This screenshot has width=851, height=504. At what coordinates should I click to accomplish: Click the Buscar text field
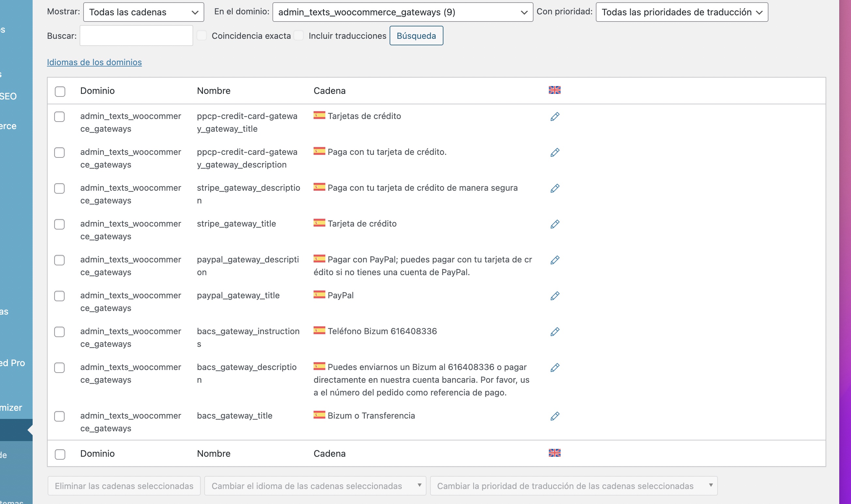(136, 36)
